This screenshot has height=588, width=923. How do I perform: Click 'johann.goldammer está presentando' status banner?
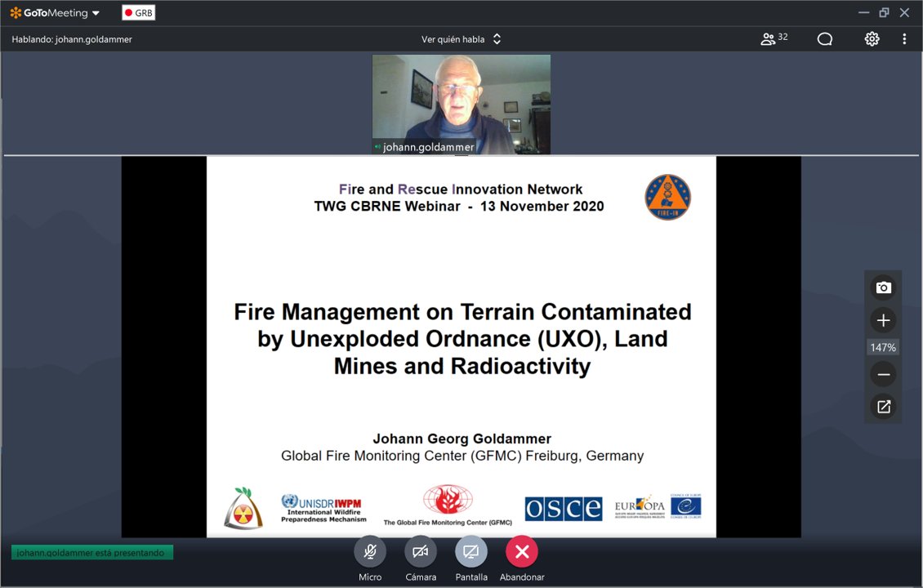(91, 553)
